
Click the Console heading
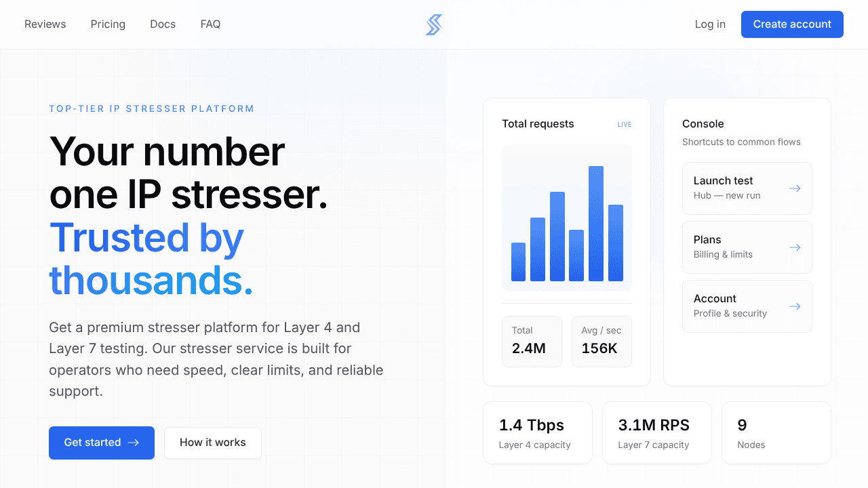(x=703, y=124)
